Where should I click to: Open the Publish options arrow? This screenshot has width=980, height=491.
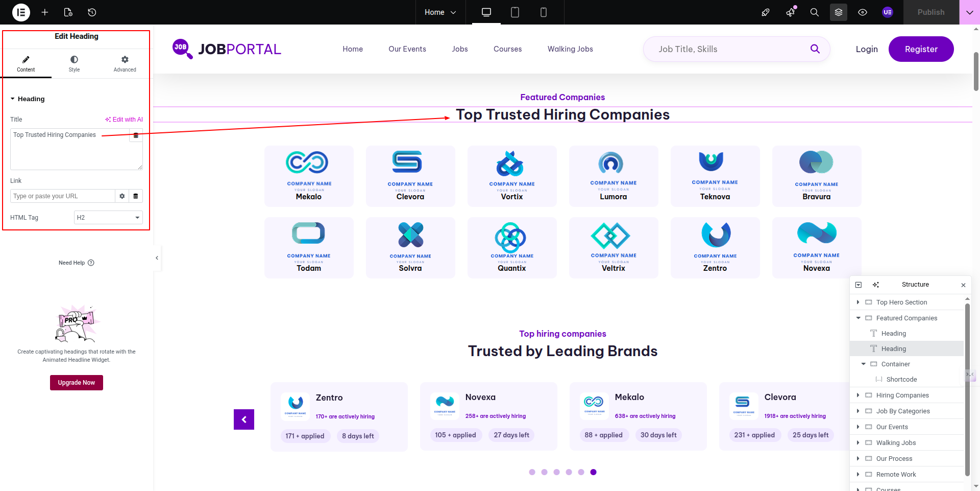pyautogui.click(x=969, y=12)
